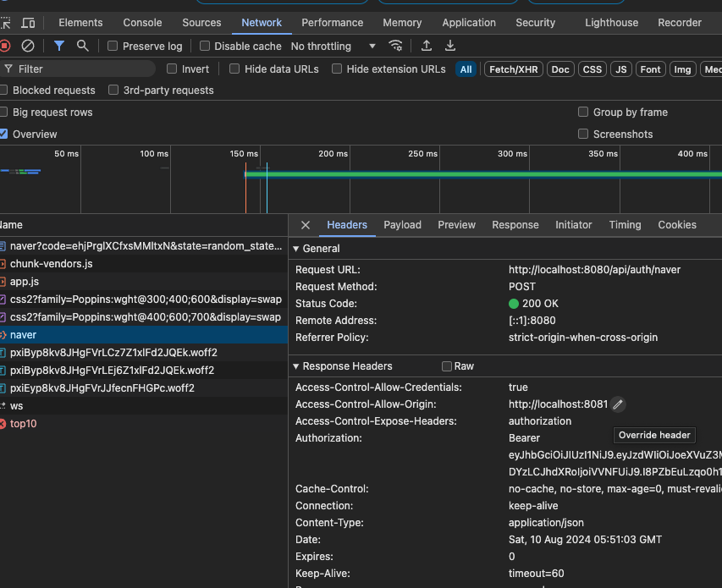Open the Lighthouse panel tab
Viewport: 722px width, 588px height.
(611, 23)
